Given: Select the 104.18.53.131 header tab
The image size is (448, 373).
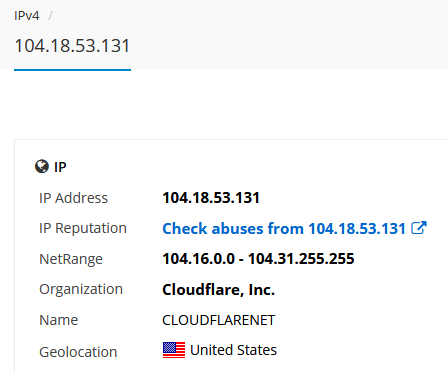Looking at the screenshot, I should tap(72, 46).
